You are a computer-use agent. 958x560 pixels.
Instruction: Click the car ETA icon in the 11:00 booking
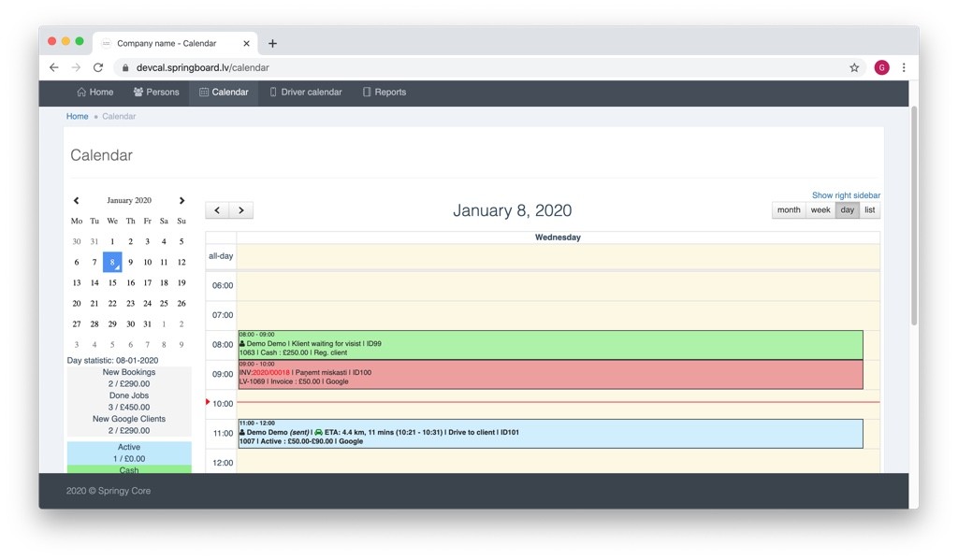(318, 432)
